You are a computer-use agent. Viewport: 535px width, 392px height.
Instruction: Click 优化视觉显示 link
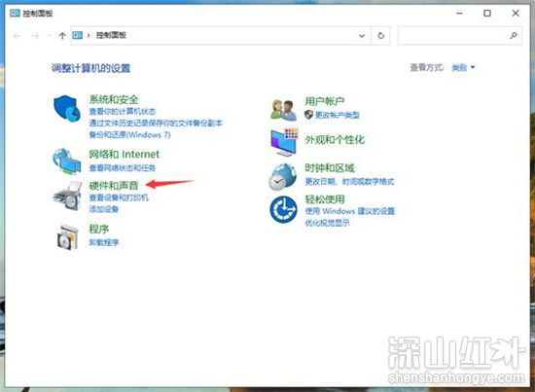click(327, 223)
